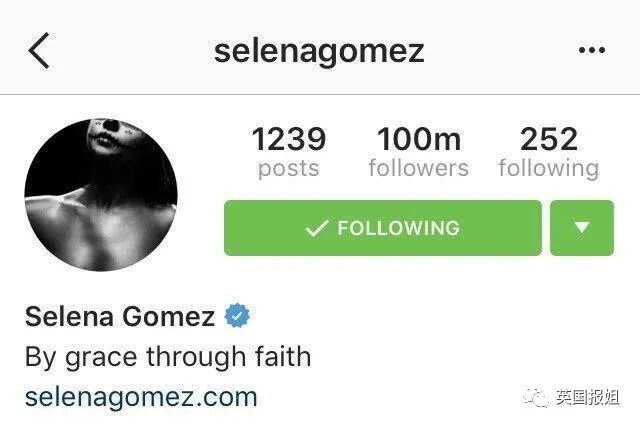Tap the '100m' followers number
Viewport: 640px width, 426px height.
(419, 139)
